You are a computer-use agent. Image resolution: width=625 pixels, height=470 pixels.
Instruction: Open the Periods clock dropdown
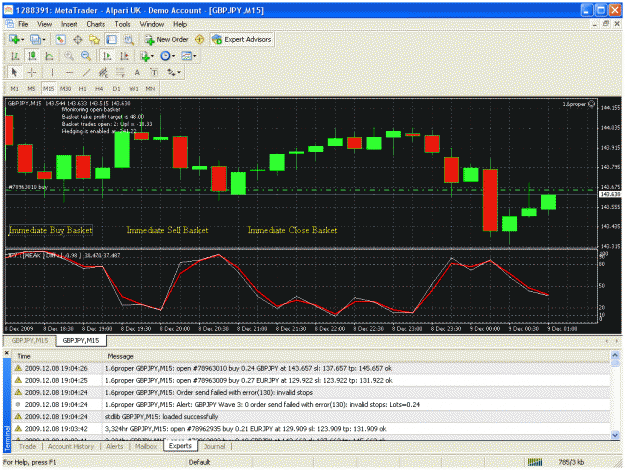coord(167,56)
